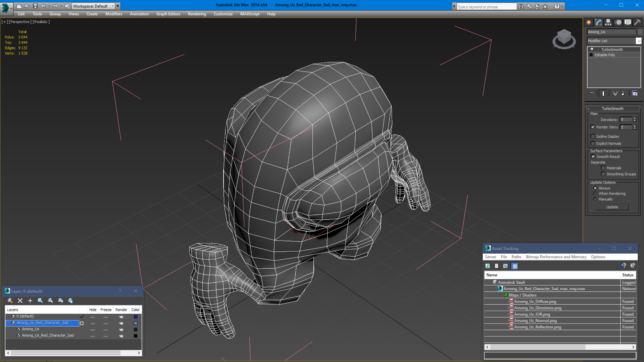The image size is (644, 362).
Task: Open the quick access toolbar customize arrow
Action: (118, 6)
